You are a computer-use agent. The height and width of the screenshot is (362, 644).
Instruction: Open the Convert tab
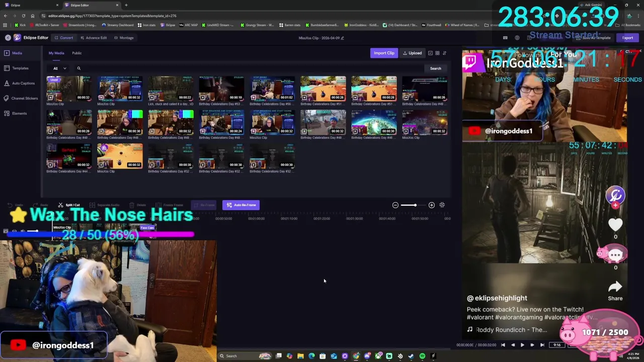tap(64, 38)
